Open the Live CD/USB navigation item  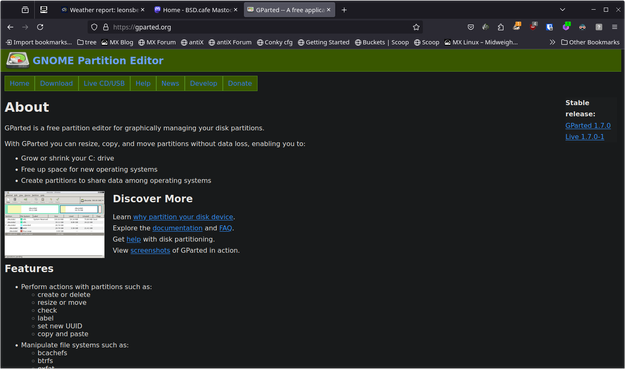tap(104, 83)
